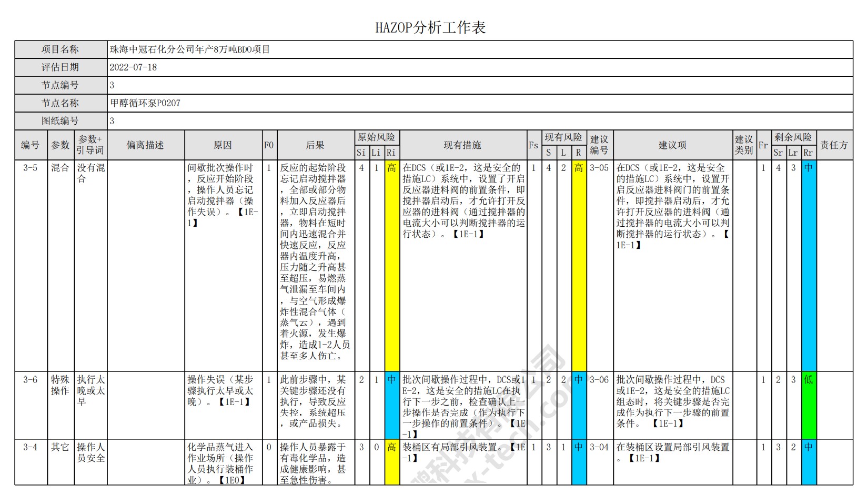This screenshot has height=504, width=867.
Task: Select the '其它' parameter cell
Action: (x=61, y=462)
